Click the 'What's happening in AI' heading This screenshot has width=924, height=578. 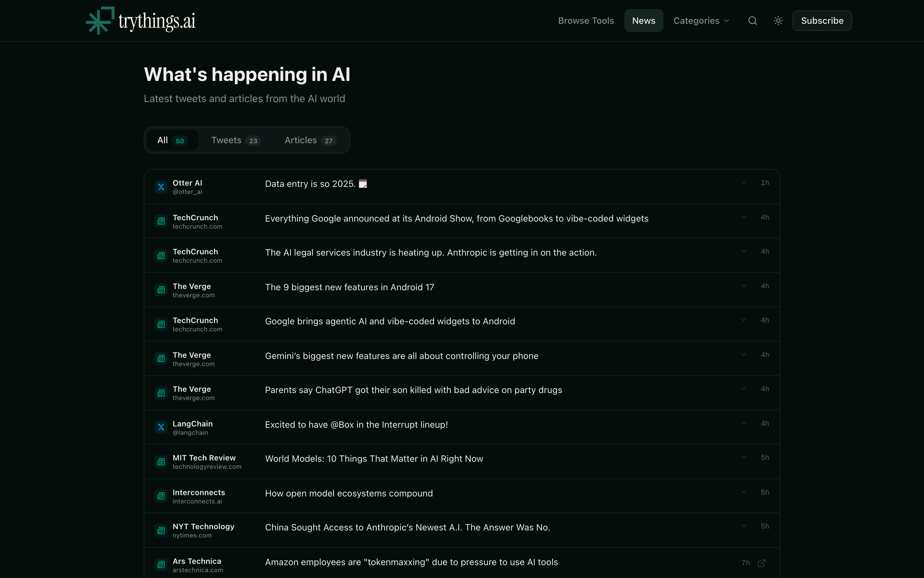[x=247, y=74]
